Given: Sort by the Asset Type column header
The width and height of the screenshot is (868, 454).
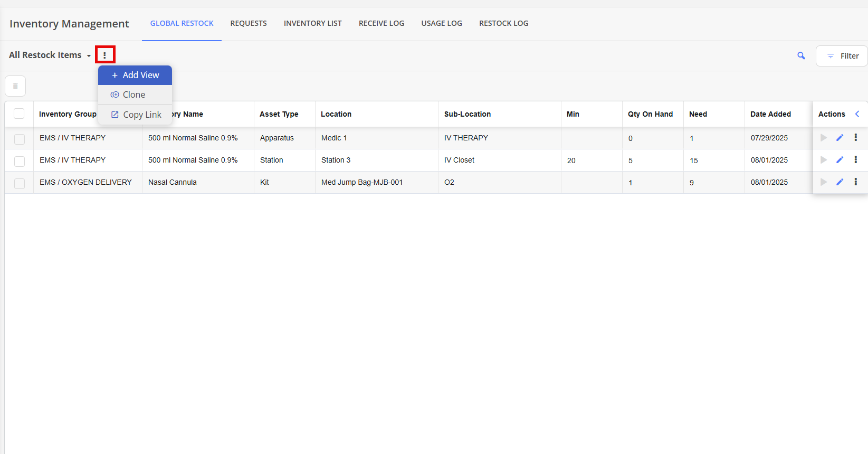Looking at the screenshot, I should click(279, 114).
